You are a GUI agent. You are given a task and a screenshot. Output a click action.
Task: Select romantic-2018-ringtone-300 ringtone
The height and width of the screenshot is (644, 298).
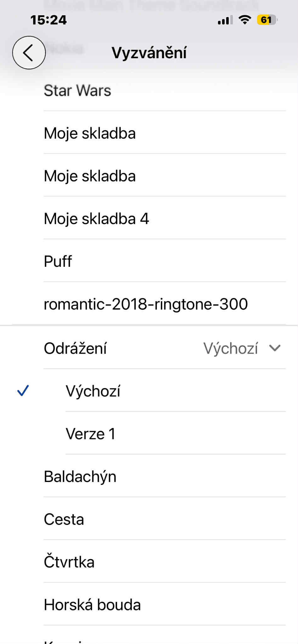click(146, 304)
